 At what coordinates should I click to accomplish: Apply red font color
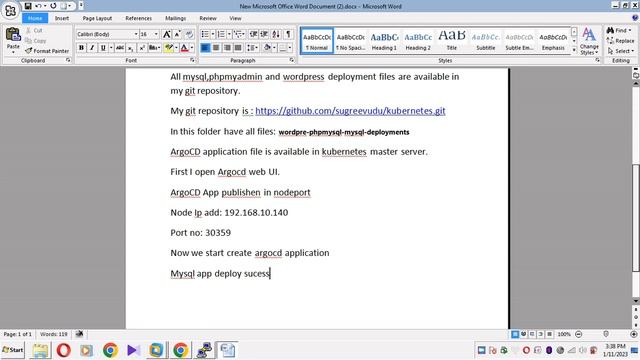(184, 48)
